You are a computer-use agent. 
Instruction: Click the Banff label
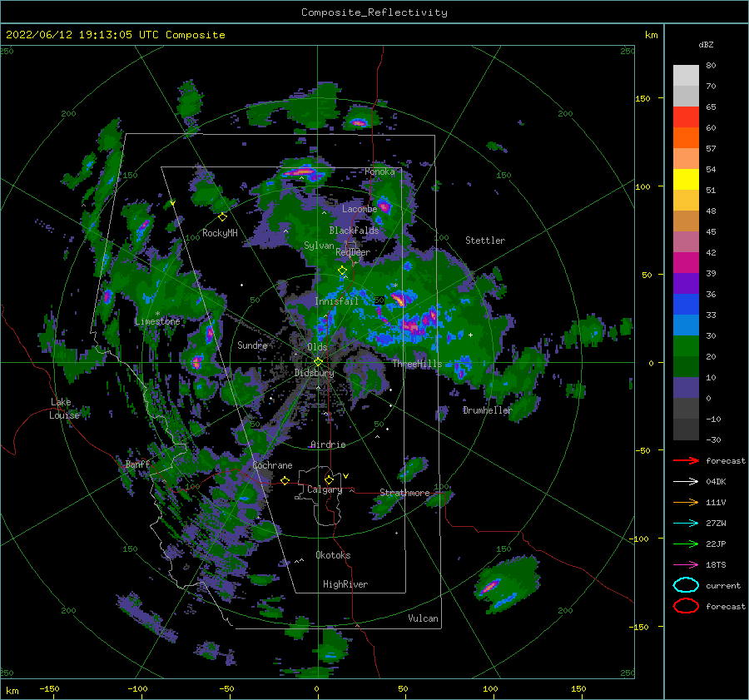137,464
